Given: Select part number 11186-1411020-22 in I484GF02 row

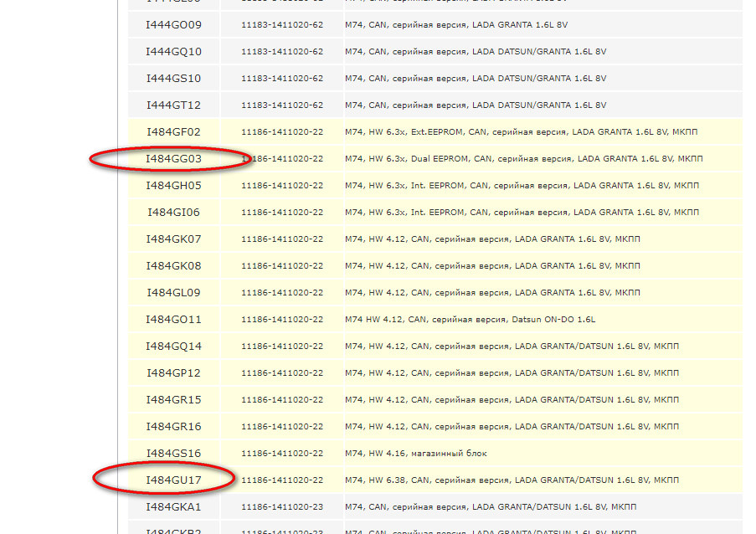Looking at the screenshot, I should click(282, 132).
